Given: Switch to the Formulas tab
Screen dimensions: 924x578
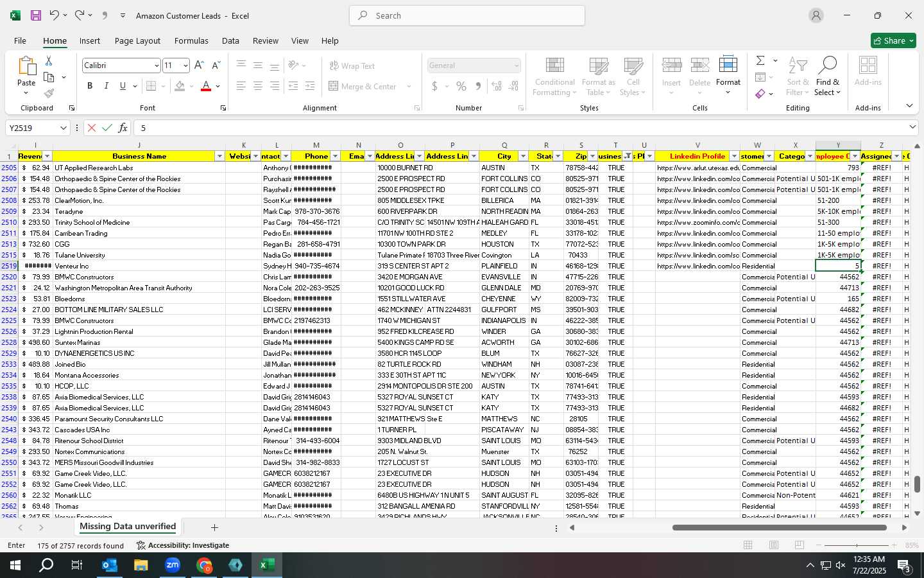Looking at the screenshot, I should [191, 40].
